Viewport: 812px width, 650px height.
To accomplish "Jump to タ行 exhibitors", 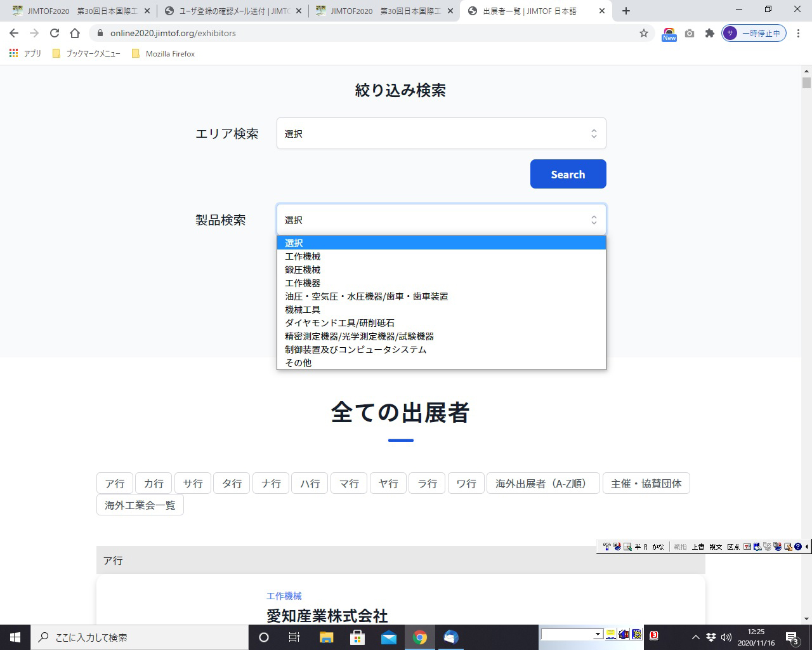I will click(232, 483).
